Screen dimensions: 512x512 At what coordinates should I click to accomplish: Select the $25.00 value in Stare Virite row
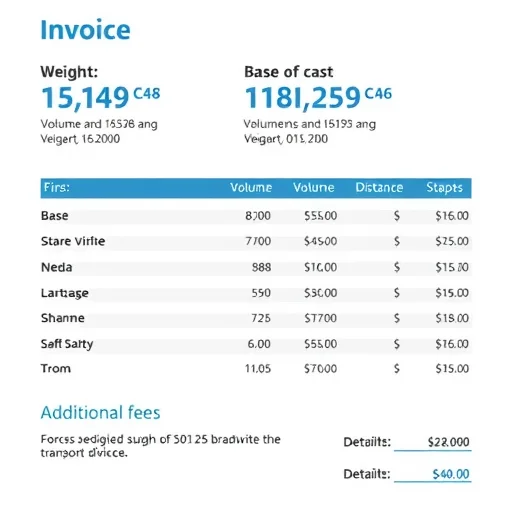click(x=452, y=241)
